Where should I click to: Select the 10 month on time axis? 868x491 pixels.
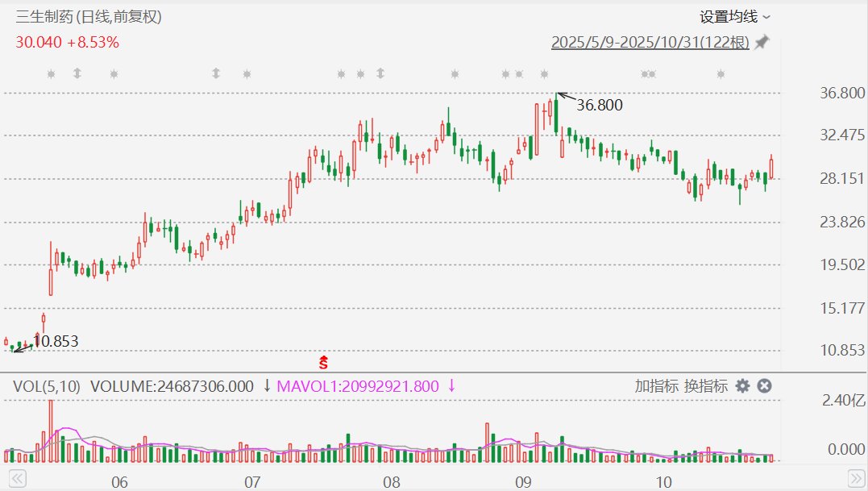(663, 483)
